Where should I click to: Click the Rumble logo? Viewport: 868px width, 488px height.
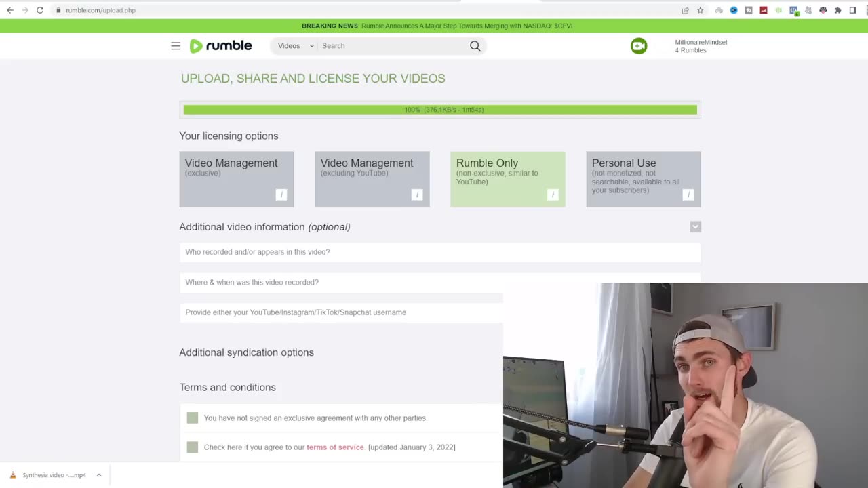pyautogui.click(x=220, y=46)
